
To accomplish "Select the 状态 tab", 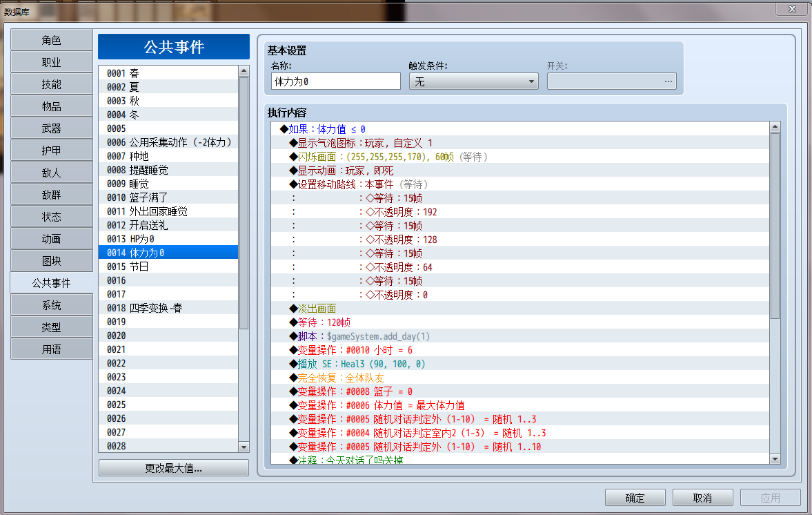I will 51,217.
